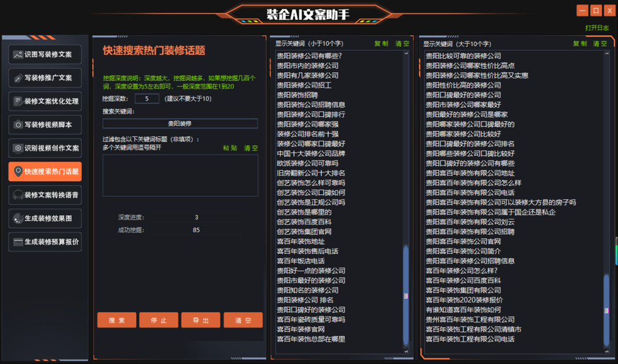Open 生成装修预算报价 section
This screenshot has width=618, height=364.
[x=45, y=242]
